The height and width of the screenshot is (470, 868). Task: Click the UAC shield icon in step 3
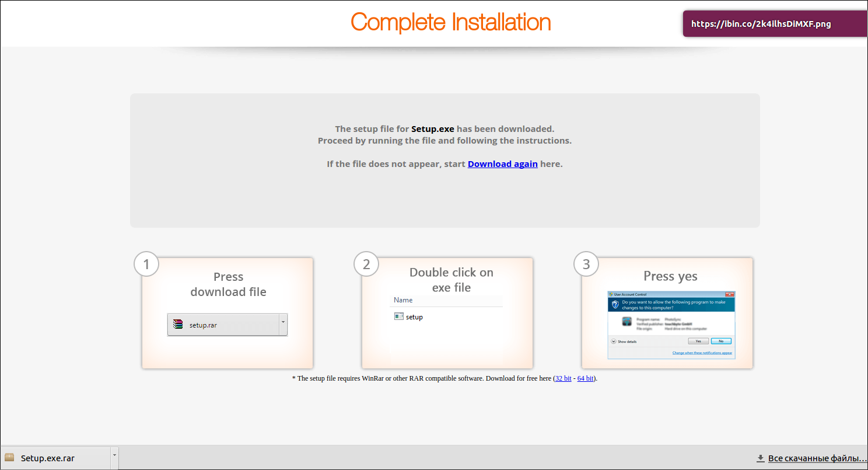click(615, 304)
